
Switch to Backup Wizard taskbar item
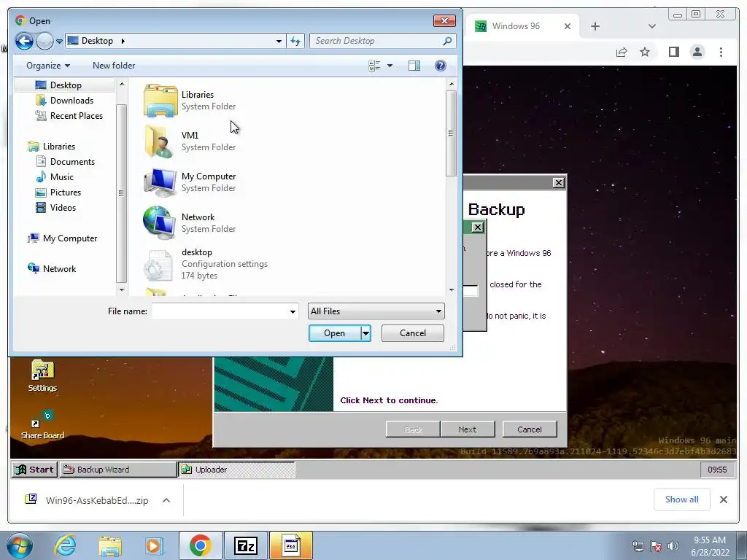117,470
